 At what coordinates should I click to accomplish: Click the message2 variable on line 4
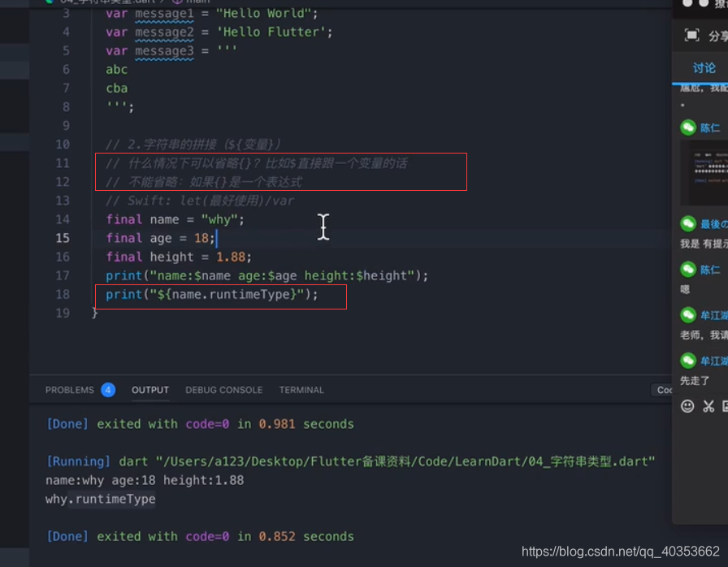pyautogui.click(x=164, y=32)
